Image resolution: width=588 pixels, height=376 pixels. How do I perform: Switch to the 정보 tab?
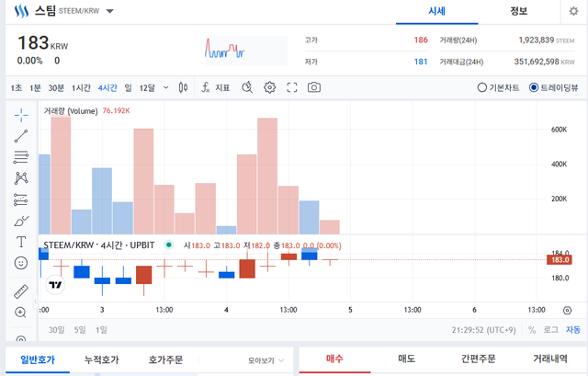point(518,11)
